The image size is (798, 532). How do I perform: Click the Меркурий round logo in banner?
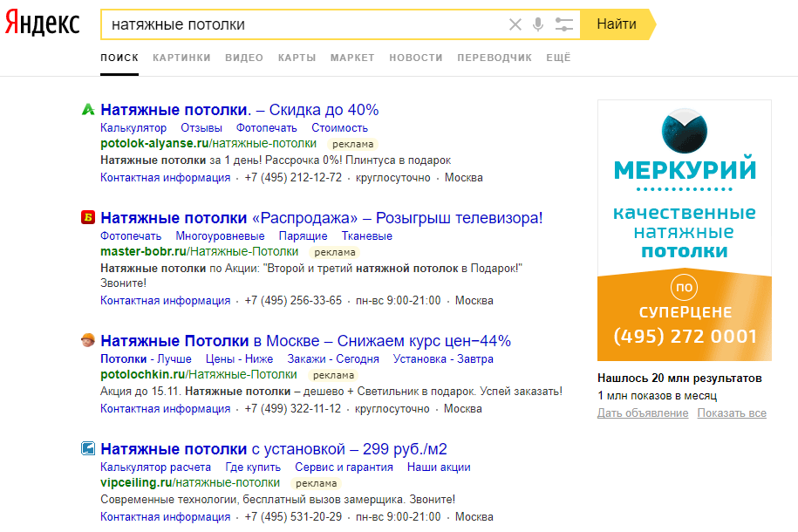coord(684,131)
